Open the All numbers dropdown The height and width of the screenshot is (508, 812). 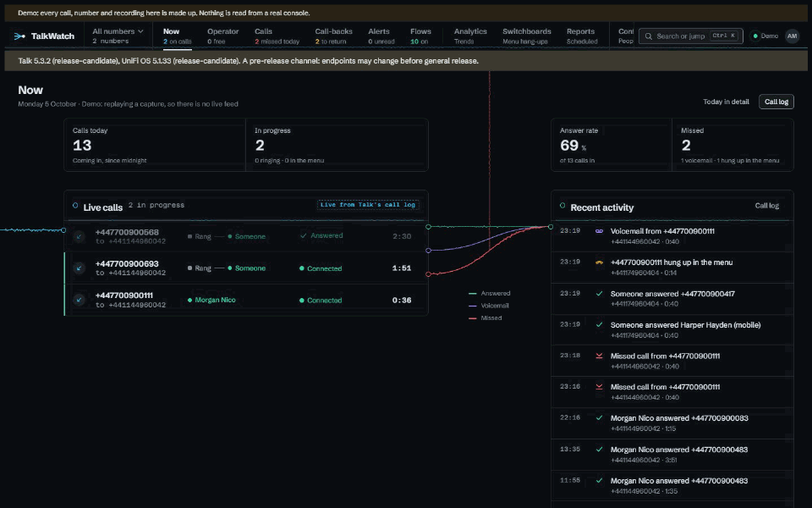(x=118, y=36)
